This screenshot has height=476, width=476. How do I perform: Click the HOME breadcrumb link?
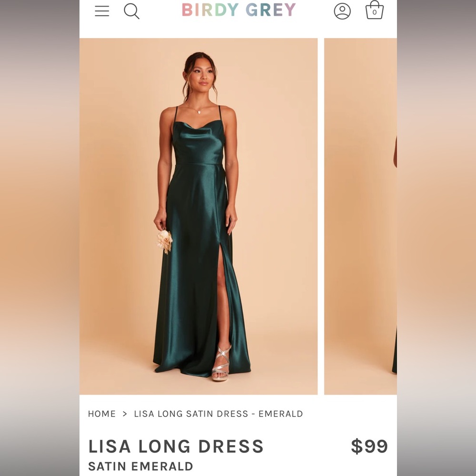tap(101, 414)
